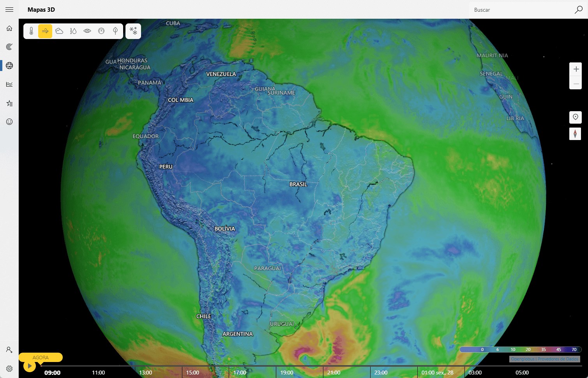Screen dimensions: 588x378
Task: Select the wind map layer
Action: 45,31
